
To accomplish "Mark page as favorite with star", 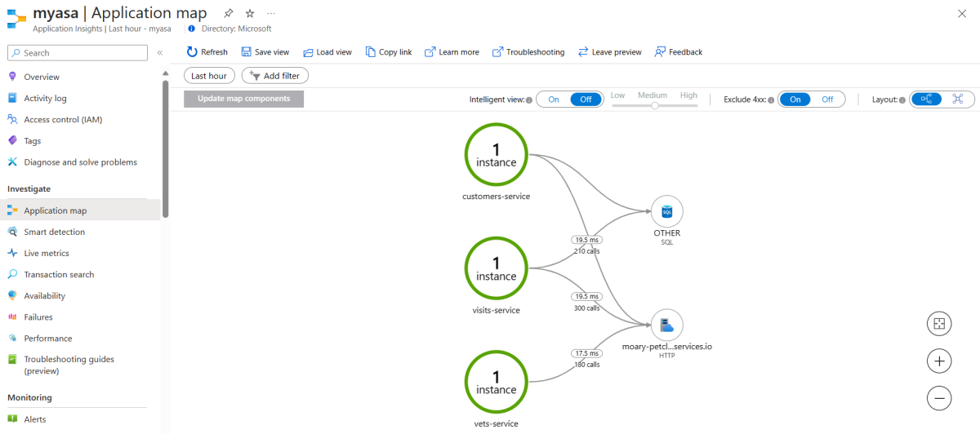I will click(250, 14).
